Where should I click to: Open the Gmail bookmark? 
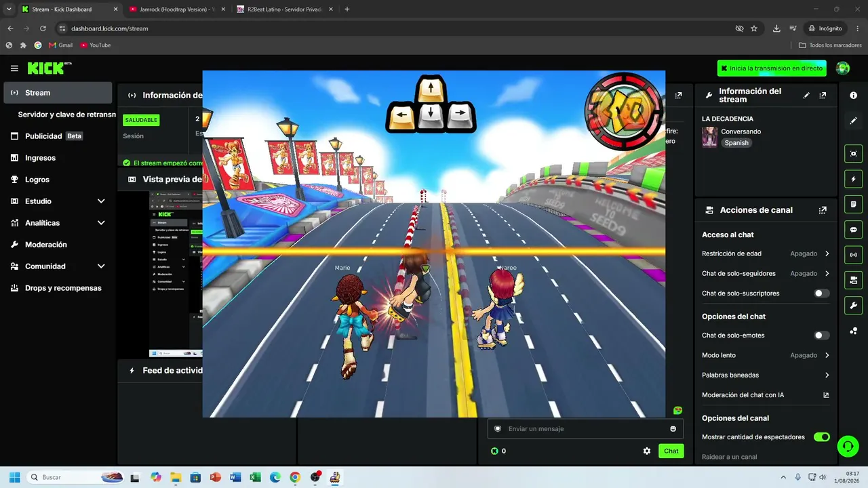[x=60, y=45]
